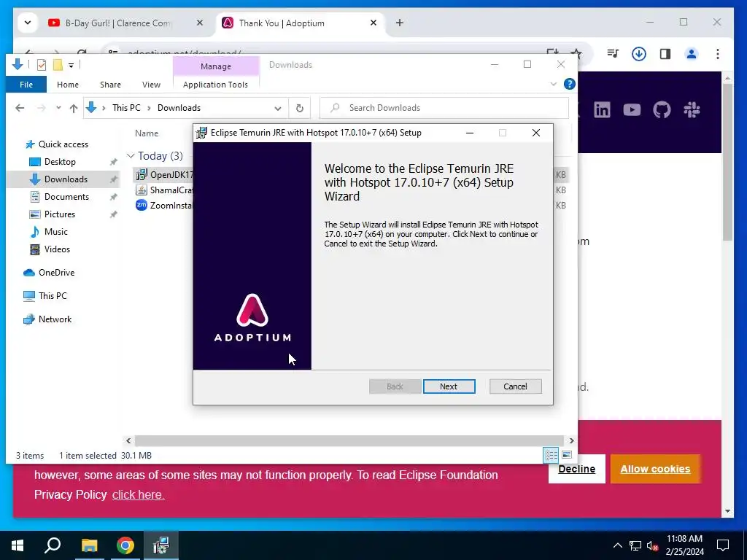Select the OpenJDK17 installer file
Viewport: 747px width, 560px height.
tap(164, 175)
